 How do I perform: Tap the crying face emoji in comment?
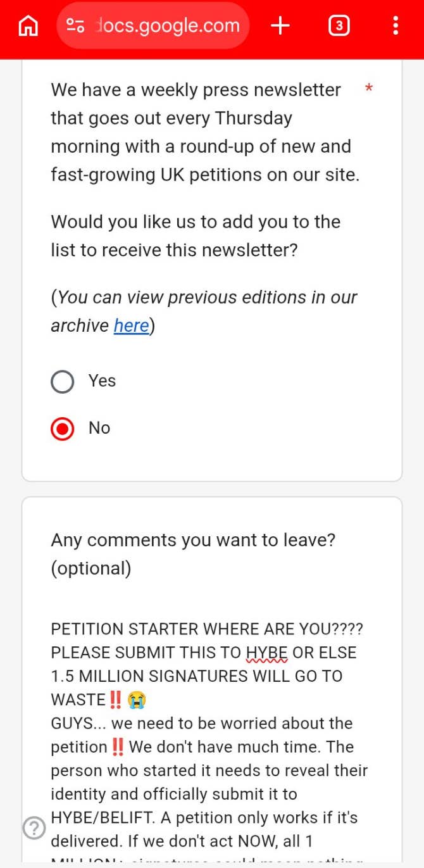(136, 700)
